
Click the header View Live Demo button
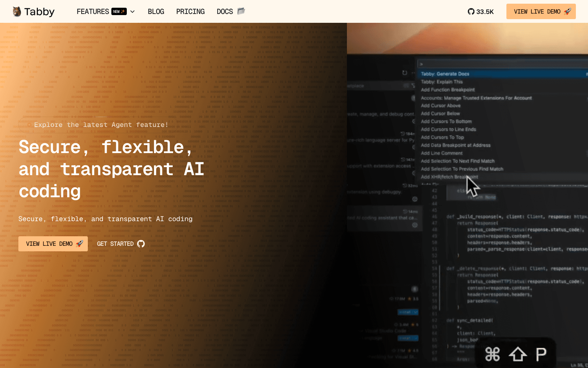click(x=541, y=11)
